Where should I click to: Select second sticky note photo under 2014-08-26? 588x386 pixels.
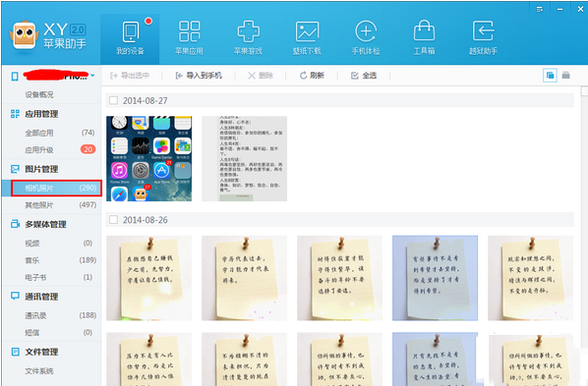[245, 278]
